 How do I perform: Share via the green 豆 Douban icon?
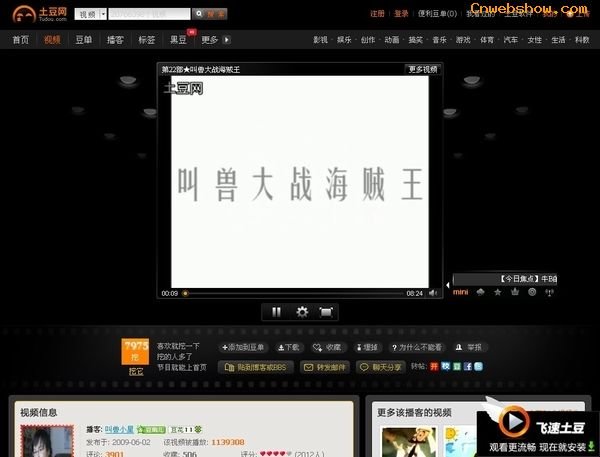[457, 367]
